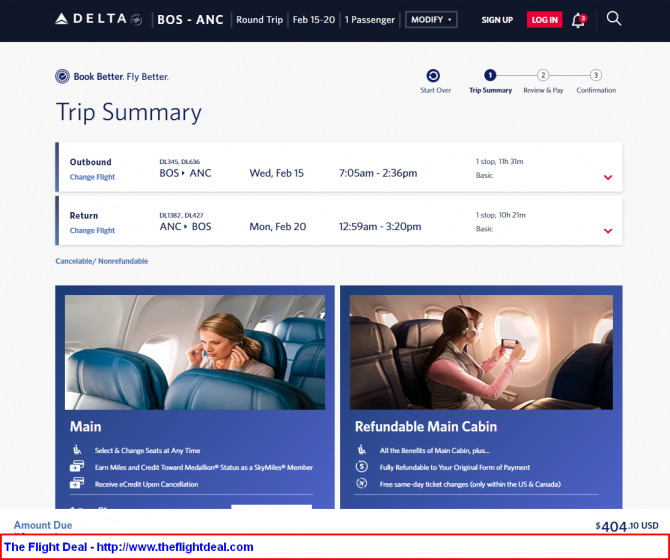
Task: Click the Book Better badge icon
Action: (62, 76)
